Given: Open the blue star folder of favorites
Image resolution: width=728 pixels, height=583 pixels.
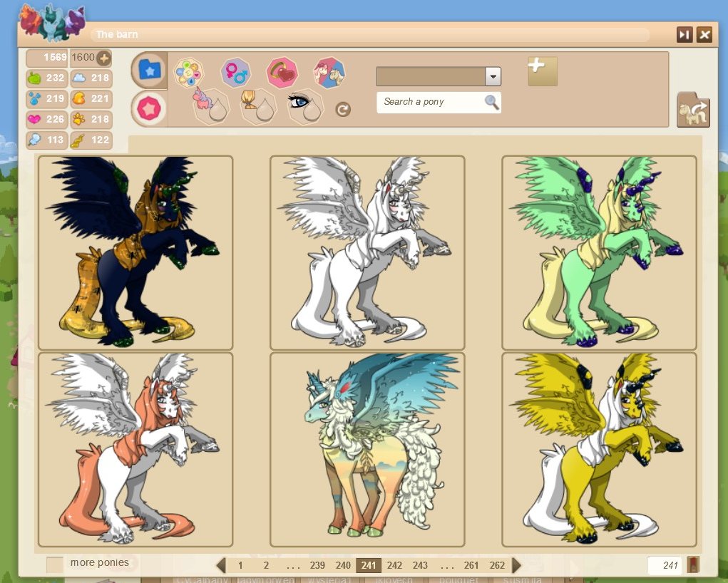Looking at the screenshot, I should pyautogui.click(x=150, y=70).
